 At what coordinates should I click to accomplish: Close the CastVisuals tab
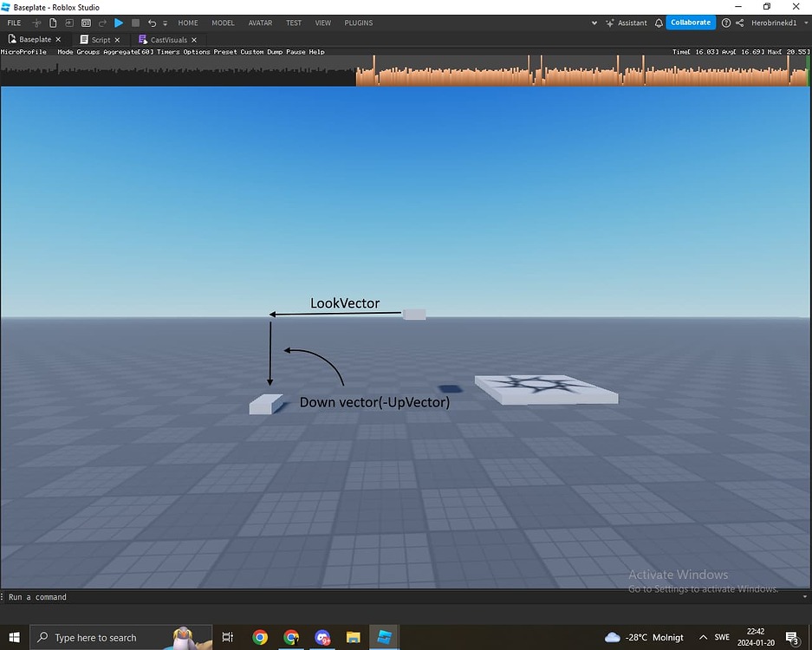point(194,40)
